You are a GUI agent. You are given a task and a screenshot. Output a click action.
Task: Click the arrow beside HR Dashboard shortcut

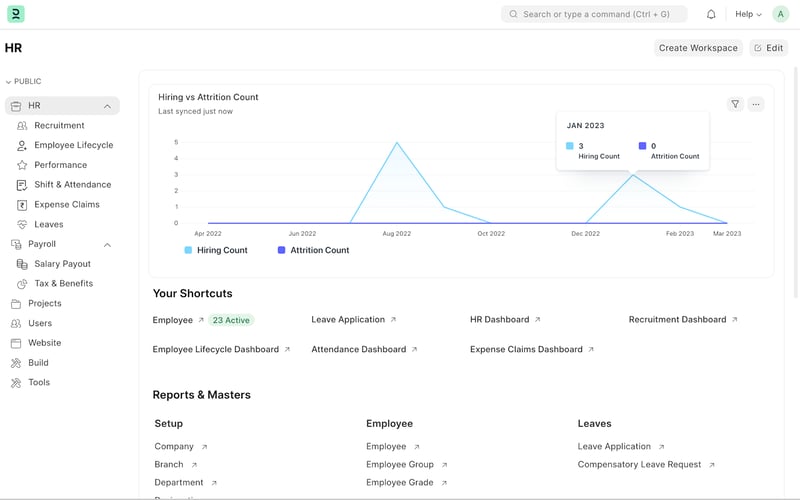click(x=537, y=319)
